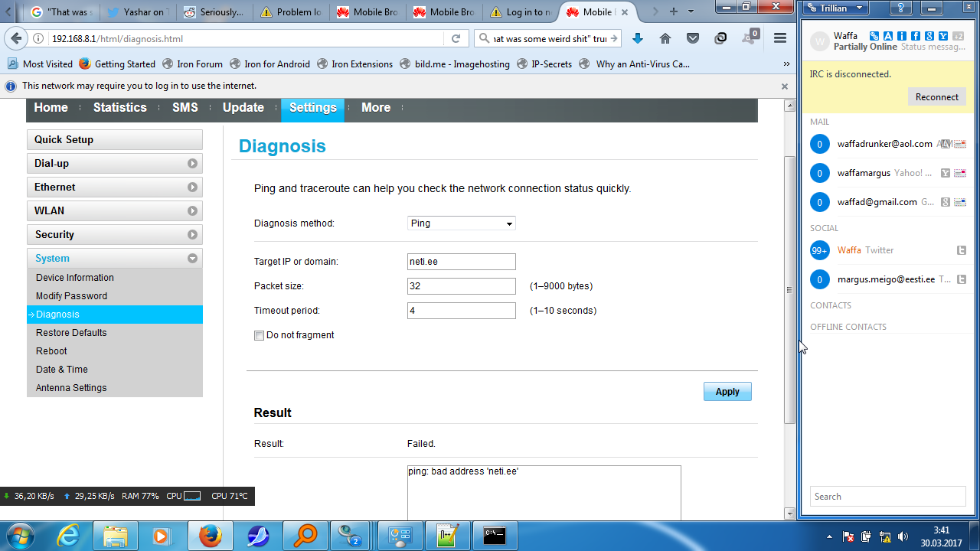
Task: Open margus.meigo@eesti.ee account row
Action: click(x=888, y=279)
